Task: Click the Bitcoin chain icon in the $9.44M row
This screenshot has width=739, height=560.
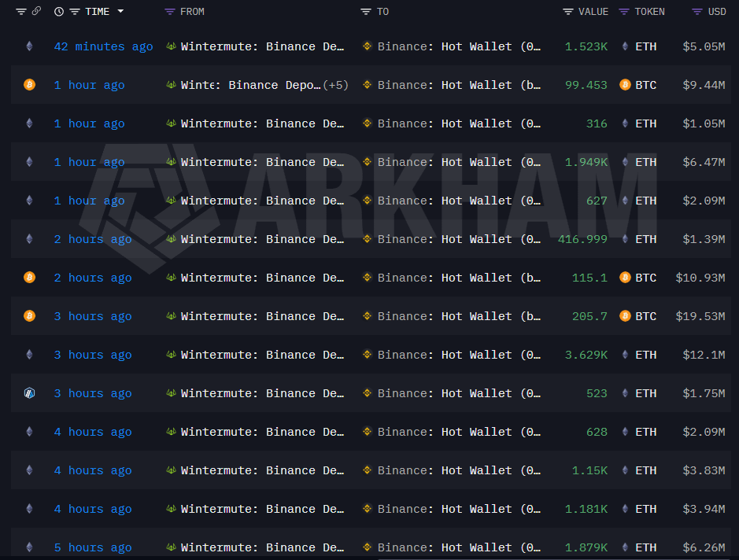Action: click(x=29, y=85)
